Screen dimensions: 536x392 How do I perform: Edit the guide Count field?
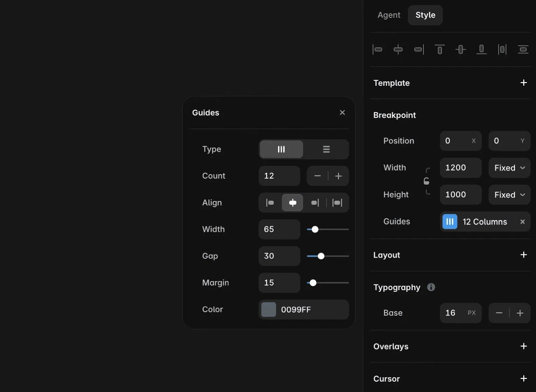[x=279, y=176]
